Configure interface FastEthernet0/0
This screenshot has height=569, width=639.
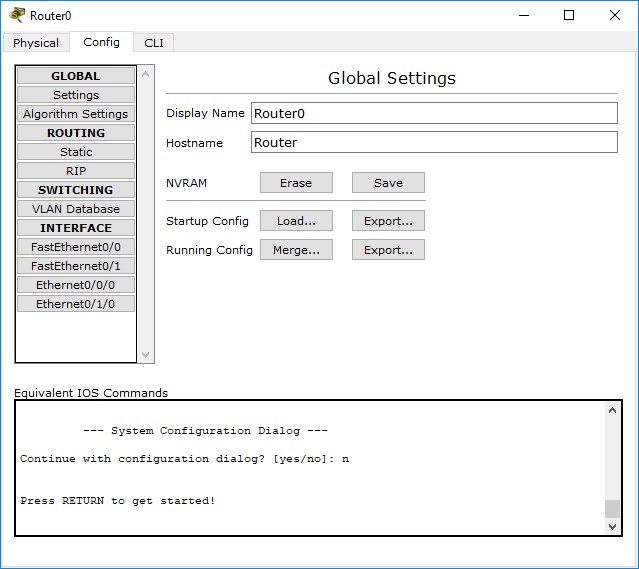click(x=76, y=247)
